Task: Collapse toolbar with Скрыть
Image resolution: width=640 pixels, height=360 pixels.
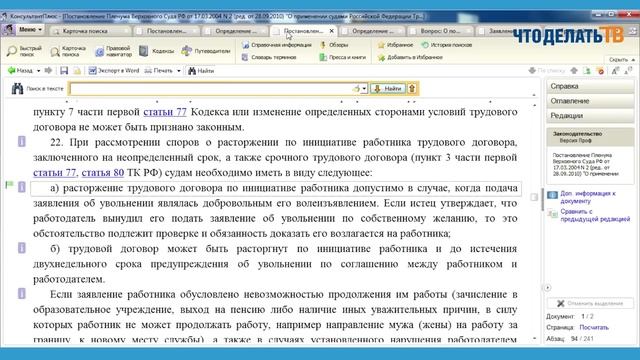Action: tap(622, 60)
